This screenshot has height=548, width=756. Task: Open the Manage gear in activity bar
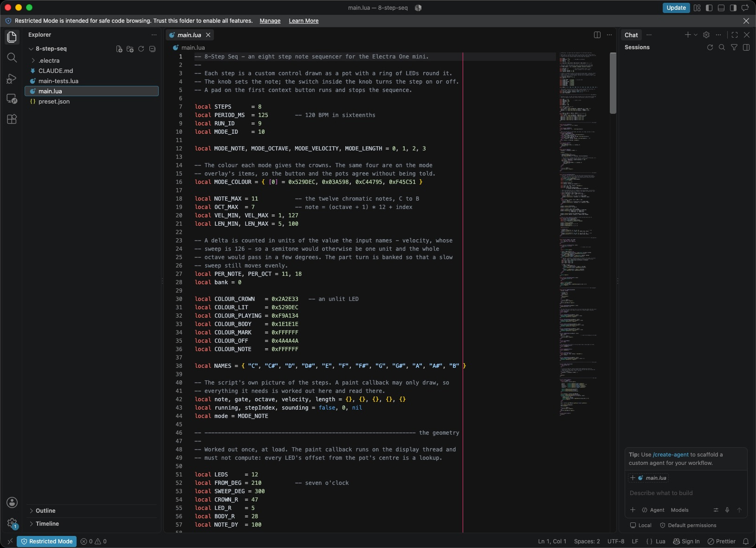tap(12, 523)
